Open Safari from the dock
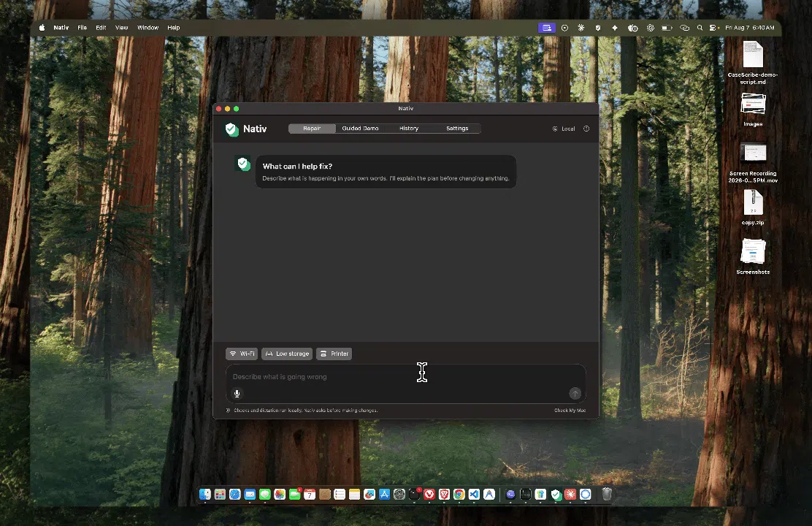 click(x=235, y=495)
